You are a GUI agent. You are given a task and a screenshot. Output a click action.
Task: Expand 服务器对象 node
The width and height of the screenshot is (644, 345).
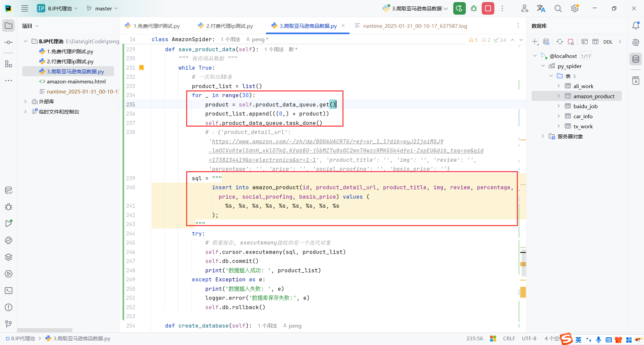pyautogui.click(x=543, y=136)
